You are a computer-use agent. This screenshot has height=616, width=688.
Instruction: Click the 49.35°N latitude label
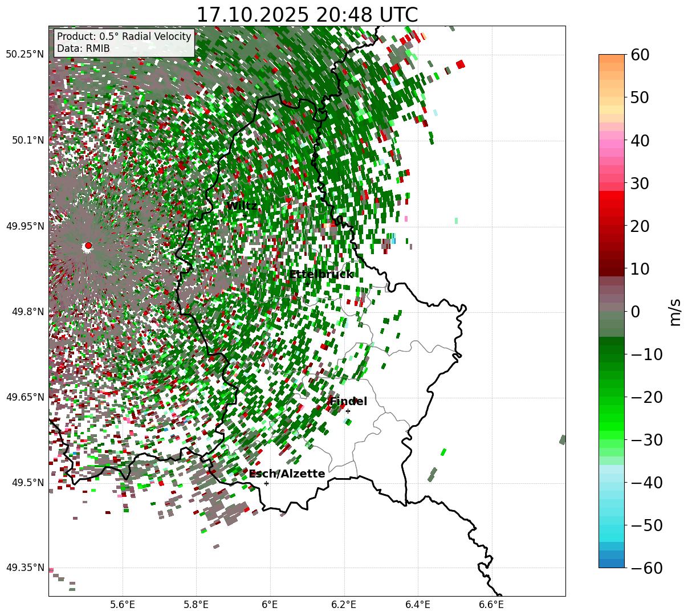(25, 568)
